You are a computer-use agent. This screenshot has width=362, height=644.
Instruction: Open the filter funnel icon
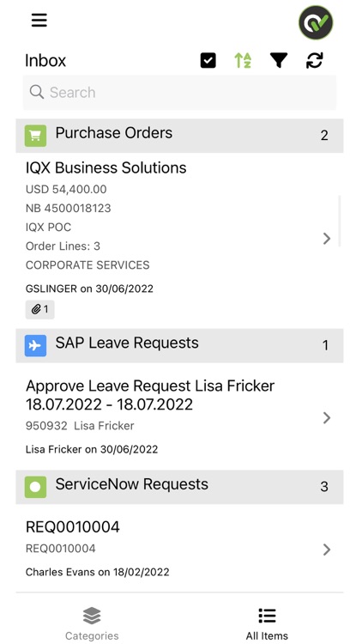click(x=279, y=61)
